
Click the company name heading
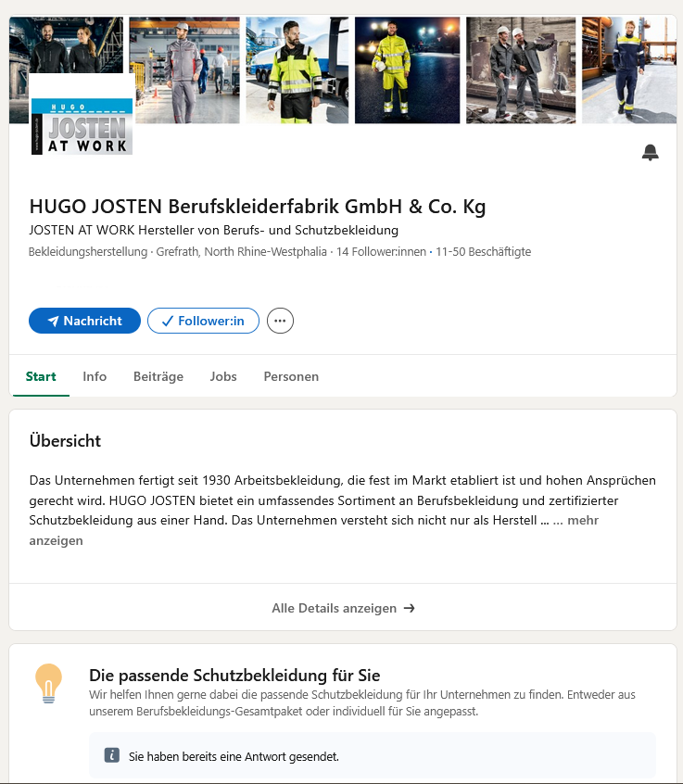point(258,207)
